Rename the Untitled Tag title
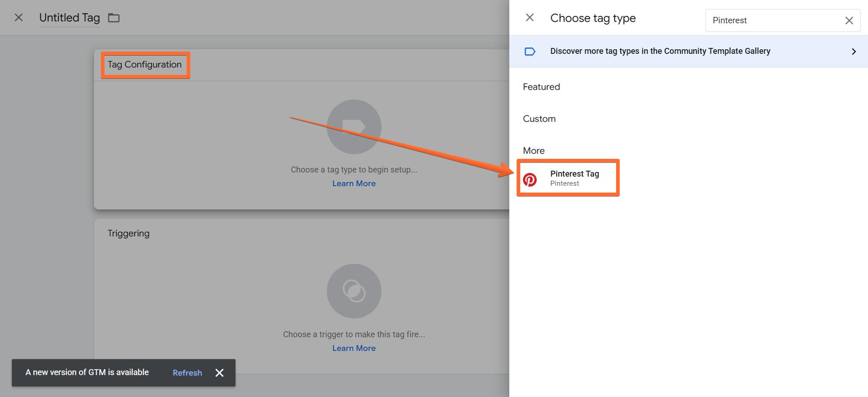The width and height of the screenshot is (868, 397). pos(69,18)
